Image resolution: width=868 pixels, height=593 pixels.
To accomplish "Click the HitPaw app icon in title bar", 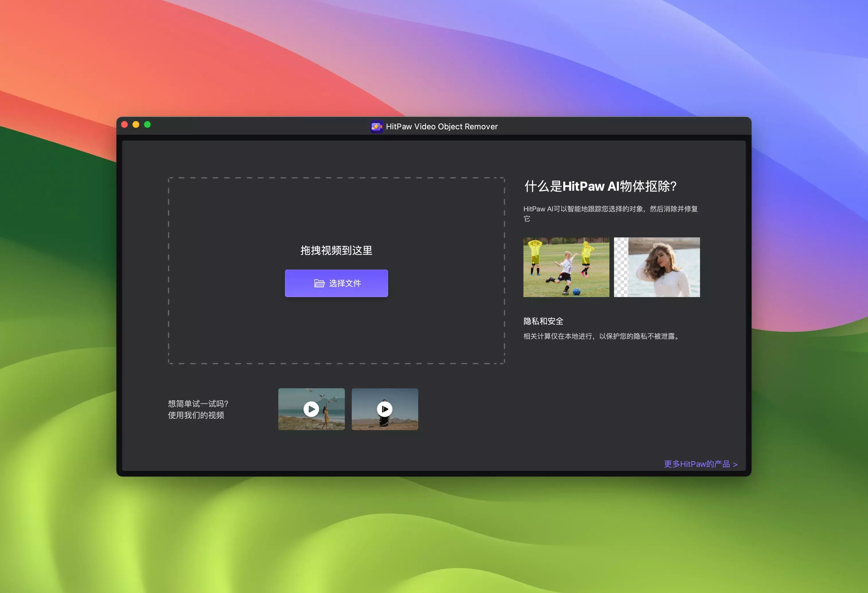I will pos(376,127).
